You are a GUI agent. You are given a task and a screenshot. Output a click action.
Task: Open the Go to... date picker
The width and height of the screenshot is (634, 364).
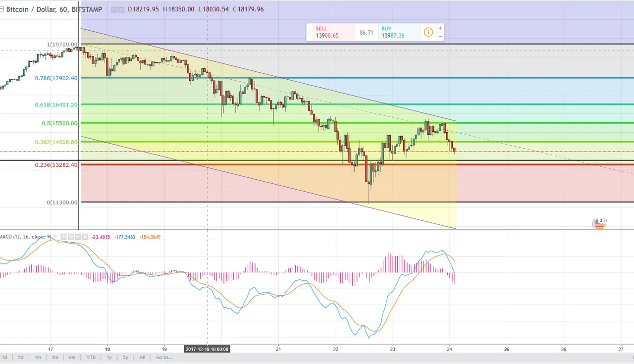click(164, 357)
